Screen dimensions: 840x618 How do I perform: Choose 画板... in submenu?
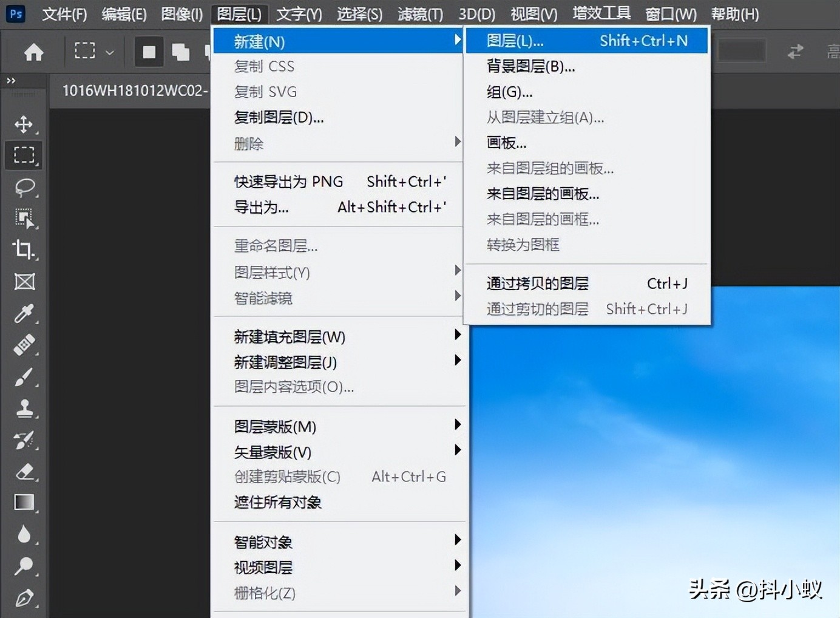[x=586, y=143]
